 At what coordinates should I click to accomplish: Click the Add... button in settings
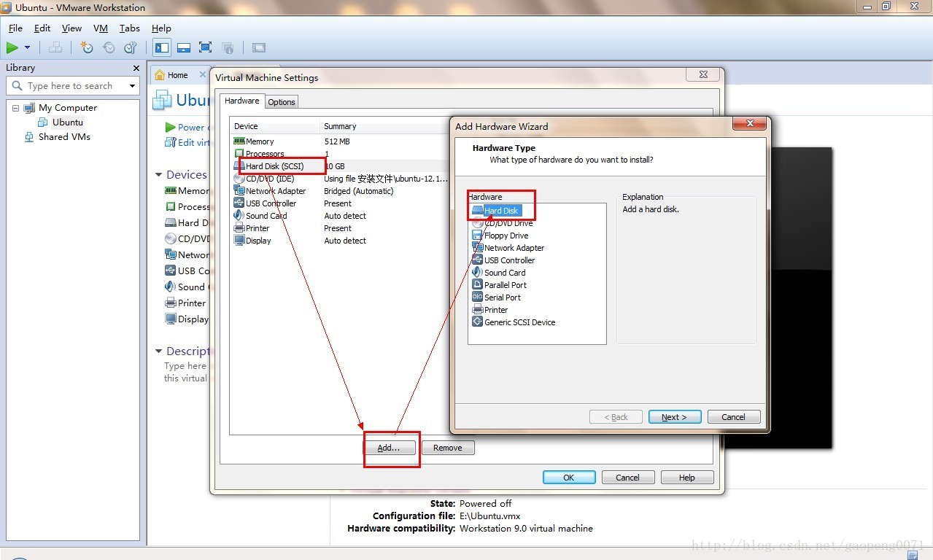[x=389, y=448]
